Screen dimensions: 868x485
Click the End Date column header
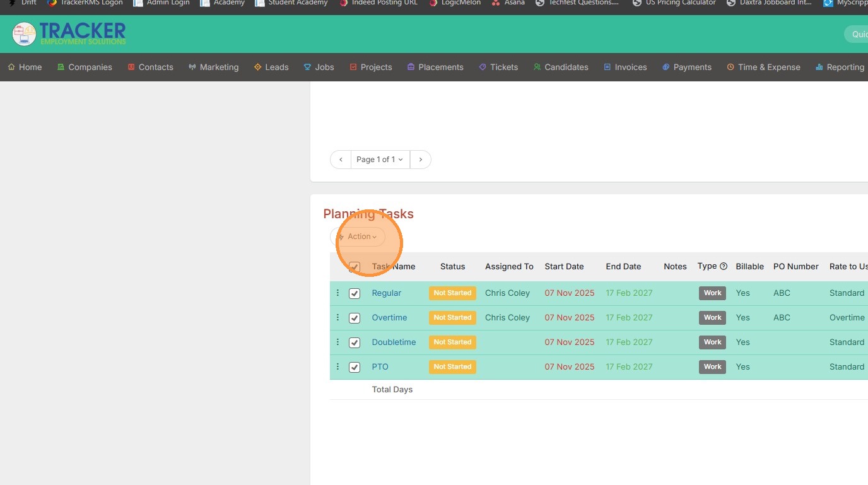click(623, 266)
